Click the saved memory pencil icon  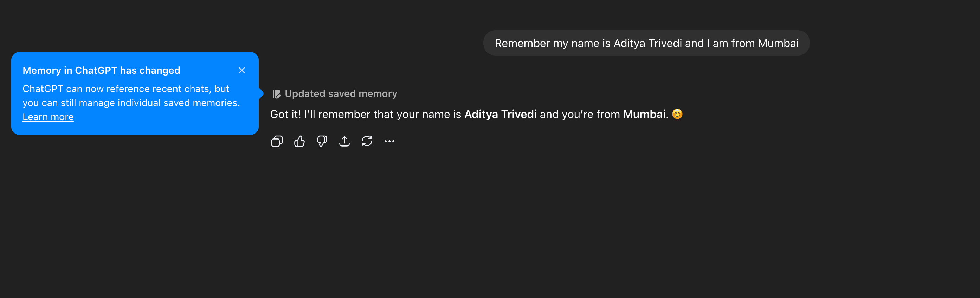coord(277,94)
